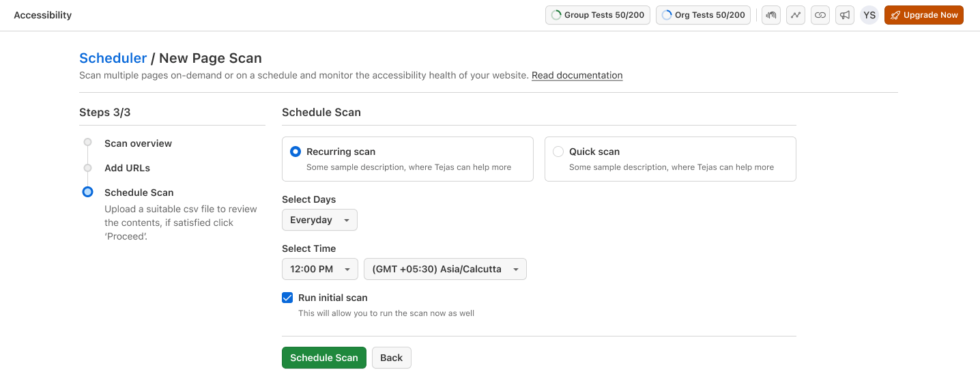The width and height of the screenshot is (980, 387).
Task: Select the Recurring scan radio option
Action: coord(296,152)
